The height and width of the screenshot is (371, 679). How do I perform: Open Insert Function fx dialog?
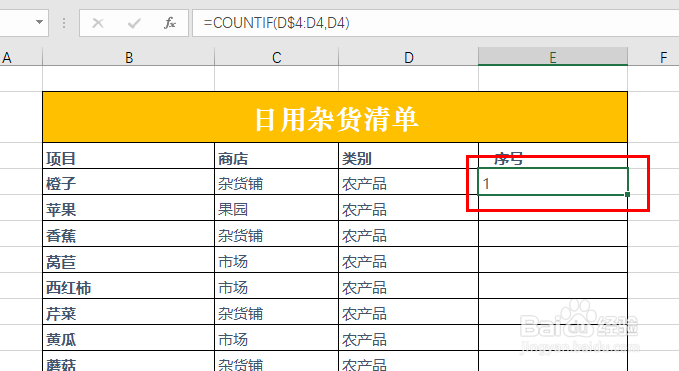[x=170, y=23]
